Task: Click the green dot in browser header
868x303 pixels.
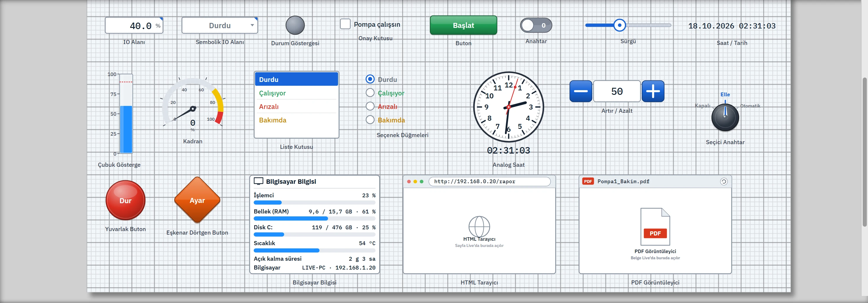Action: [x=421, y=181]
